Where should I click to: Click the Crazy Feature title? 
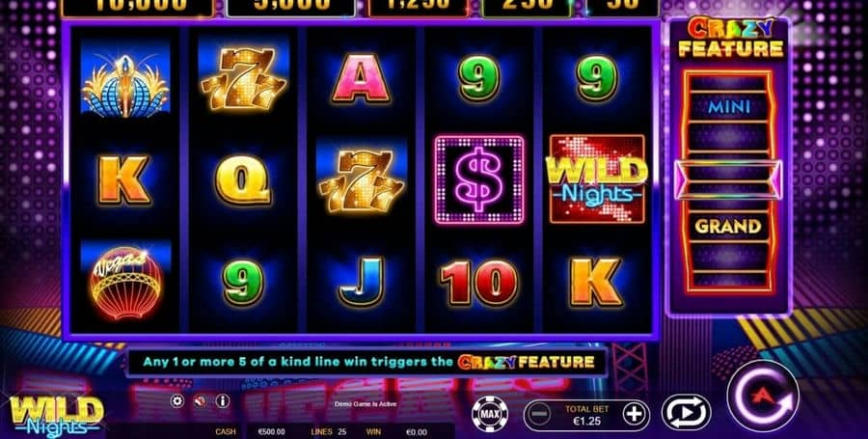click(x=731, y=38)
